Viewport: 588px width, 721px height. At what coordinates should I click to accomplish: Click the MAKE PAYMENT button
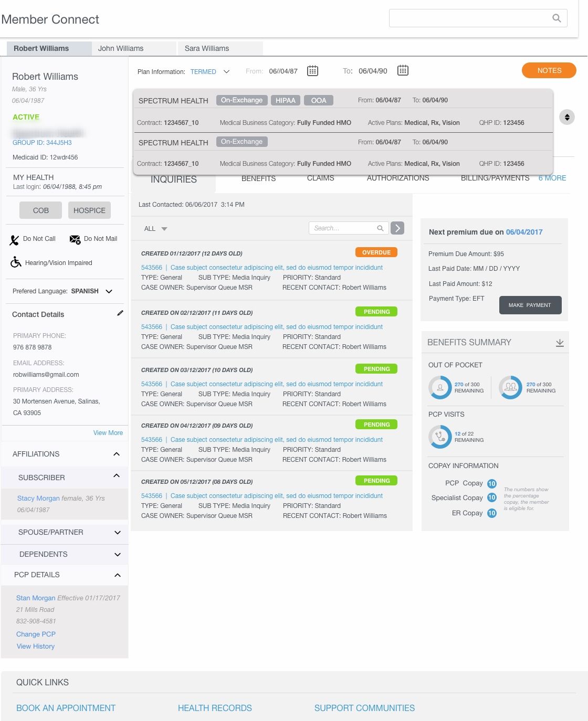tap(530, 305)
